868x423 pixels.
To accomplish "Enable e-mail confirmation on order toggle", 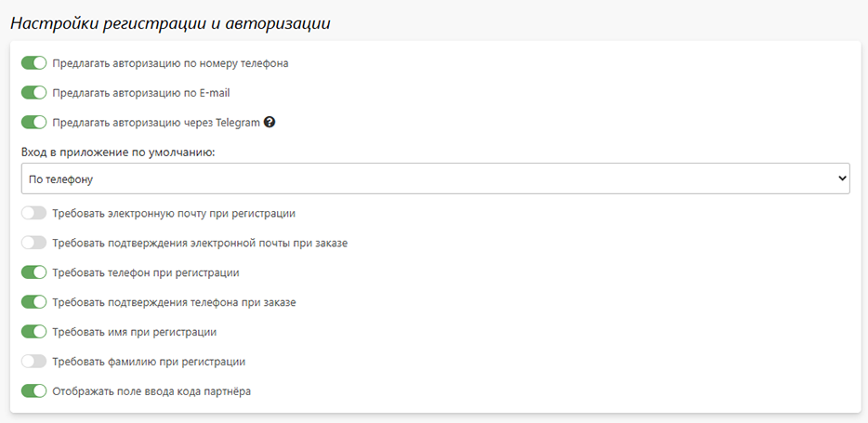I will [33, 243].
